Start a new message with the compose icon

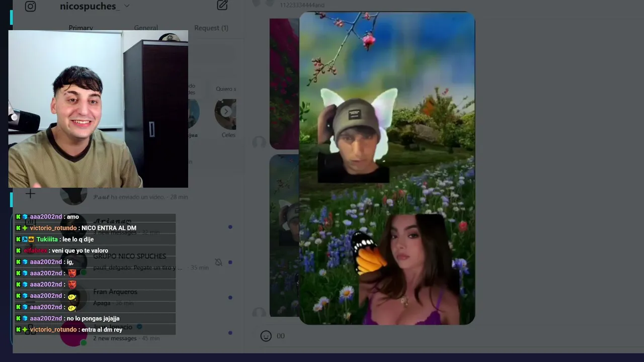[222, 6]
